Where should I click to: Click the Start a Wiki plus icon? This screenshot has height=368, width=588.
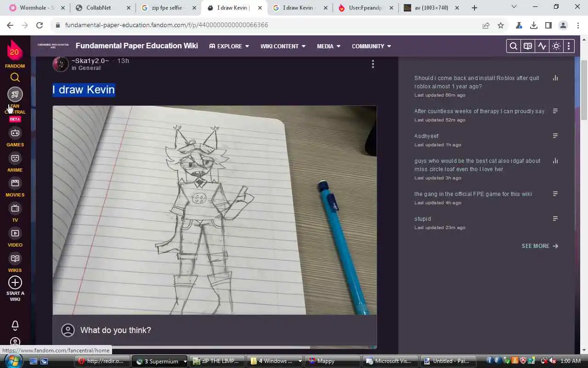tap(15, 282)
